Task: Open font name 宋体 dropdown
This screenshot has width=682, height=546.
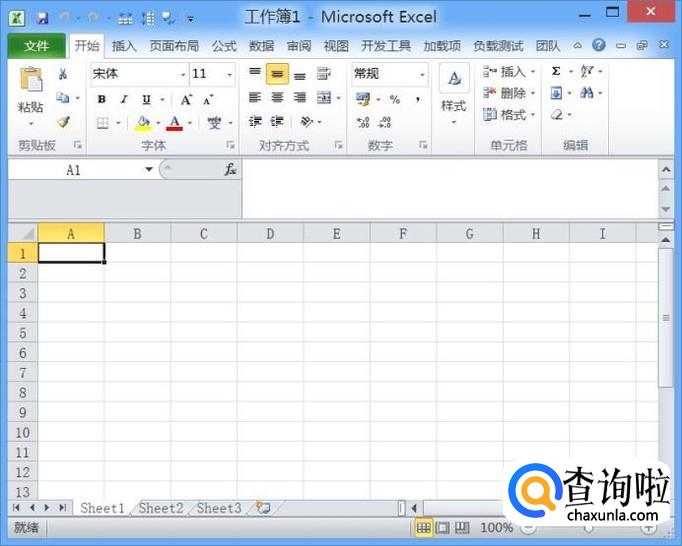Action: [183, 74]
